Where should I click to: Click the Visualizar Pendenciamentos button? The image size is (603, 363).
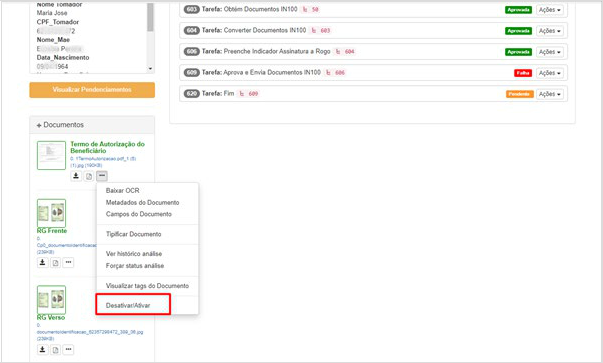92,90
